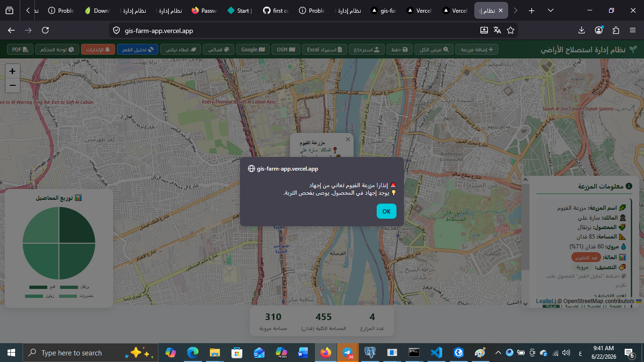Click the browser address bar URL
The height and width of the screenshot is (362, 644).
(x=159, y=31)
